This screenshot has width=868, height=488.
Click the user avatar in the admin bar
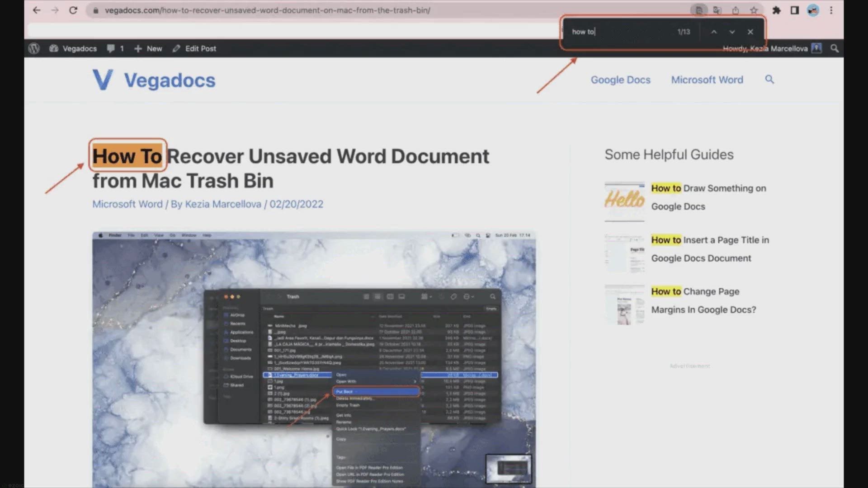pyautogui.click(x=816, y=48)
